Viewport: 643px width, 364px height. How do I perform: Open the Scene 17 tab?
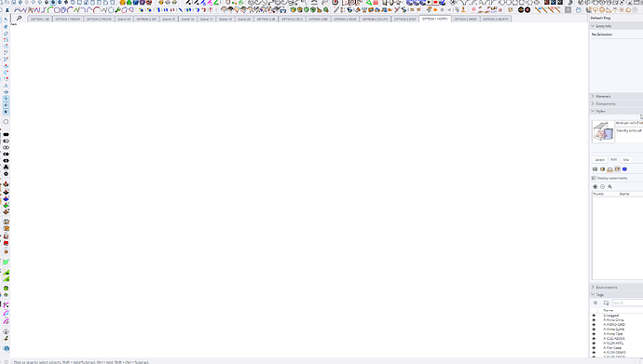(207, 19)
